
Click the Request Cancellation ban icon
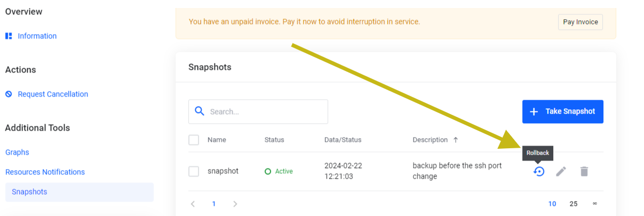click(9, 94)
